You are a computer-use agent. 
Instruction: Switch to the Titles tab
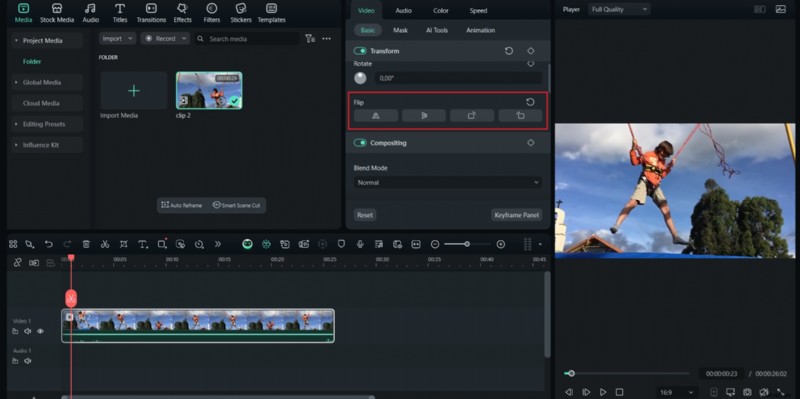pos(120,13)
